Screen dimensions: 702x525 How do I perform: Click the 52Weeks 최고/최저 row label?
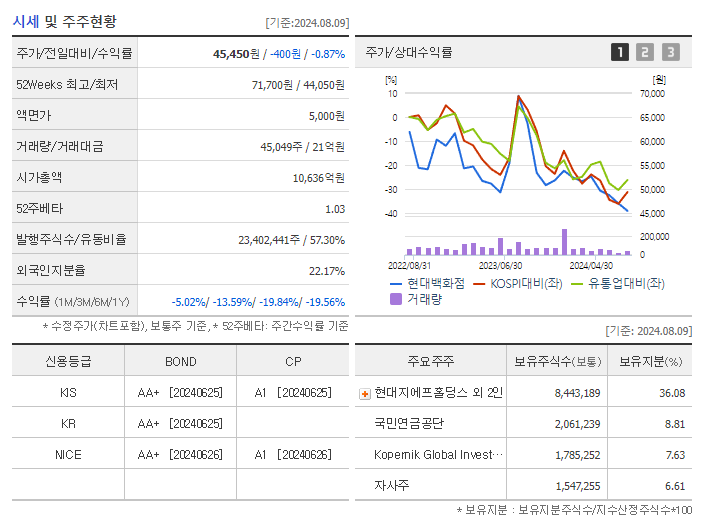pos(67,85)
